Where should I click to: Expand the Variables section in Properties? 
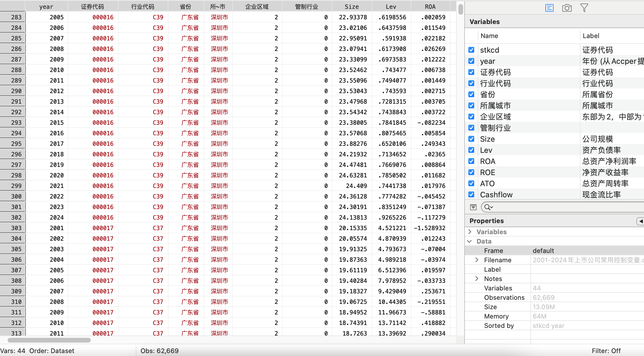coord(470,232)
